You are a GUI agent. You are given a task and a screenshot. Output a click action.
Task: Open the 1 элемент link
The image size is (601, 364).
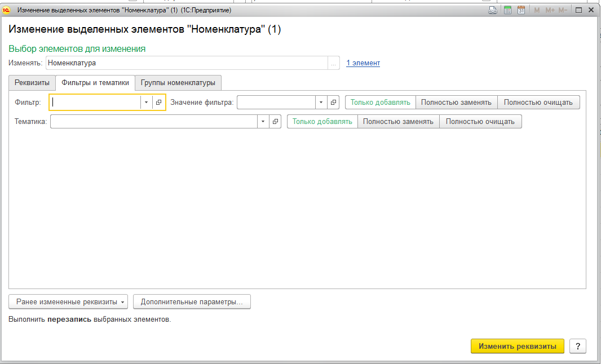pos(363,63)
